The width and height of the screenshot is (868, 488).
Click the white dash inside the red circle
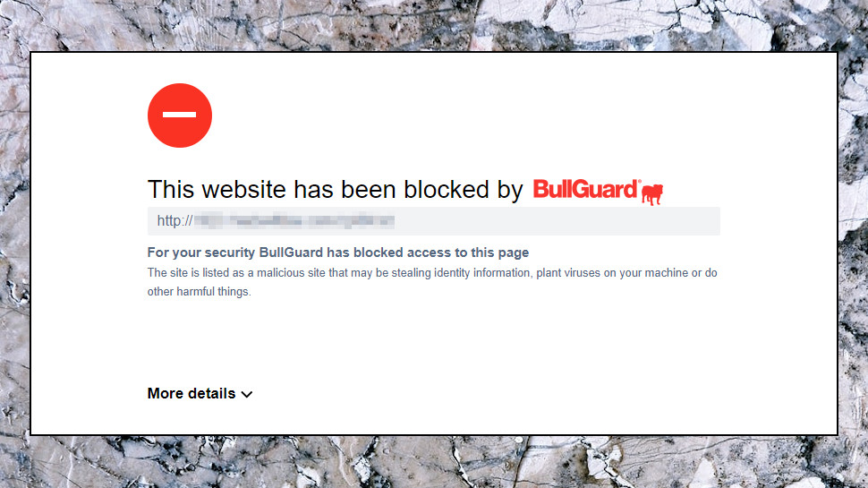179,115
